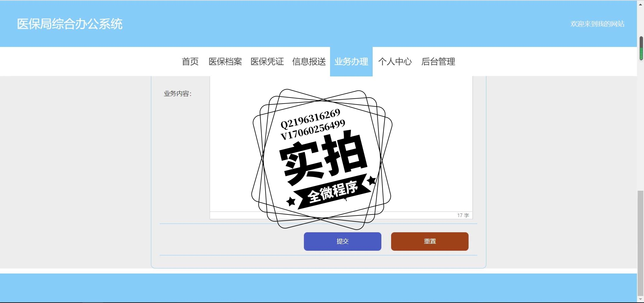
Task: Select the 业务办理 tab
Action: (x=351, y=62)
